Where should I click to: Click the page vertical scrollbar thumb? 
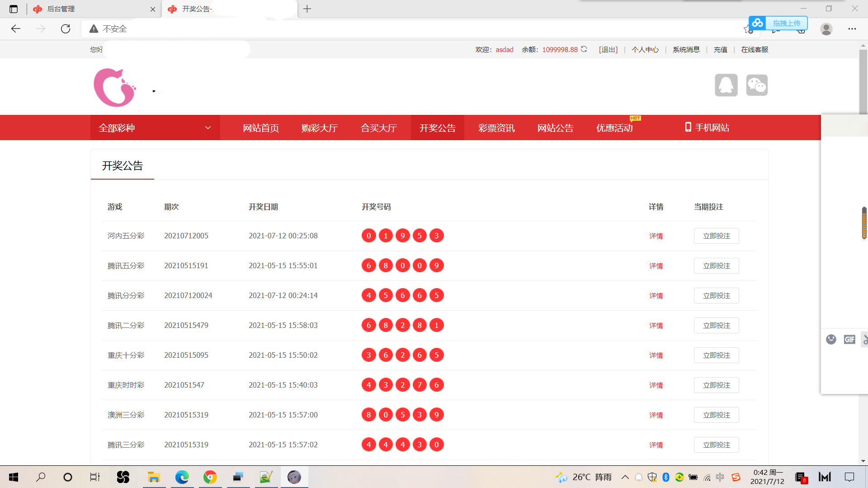point(863,81)
